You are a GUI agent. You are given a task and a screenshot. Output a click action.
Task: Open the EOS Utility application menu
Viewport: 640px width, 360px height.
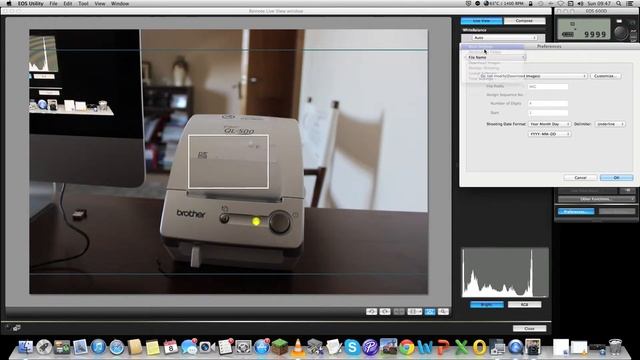pyautogui.click(x=31, y=3)
